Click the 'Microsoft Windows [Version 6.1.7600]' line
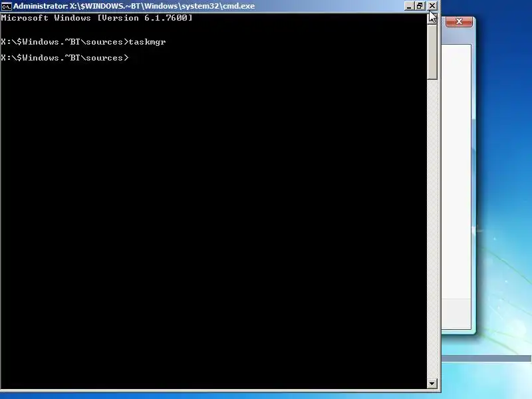Screen dimensions: 532x399 click(x=96, y=18)
